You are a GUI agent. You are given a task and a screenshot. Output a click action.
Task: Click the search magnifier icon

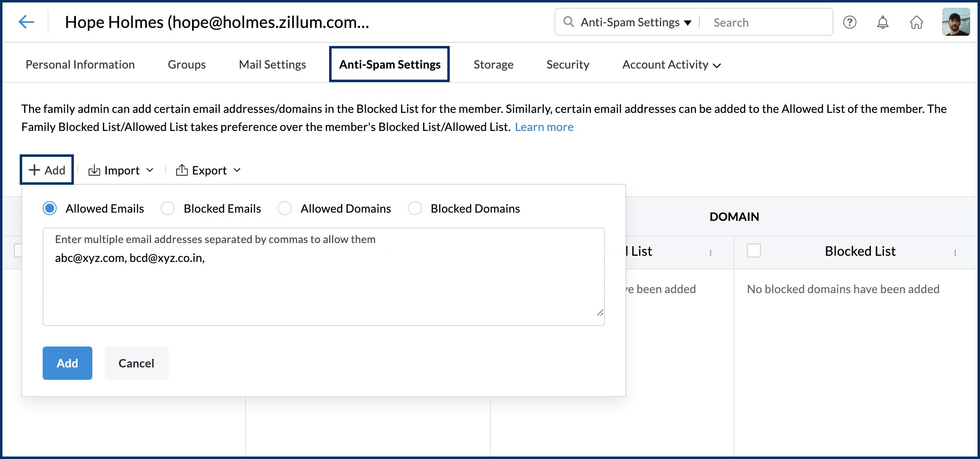(x=568, y=22)
